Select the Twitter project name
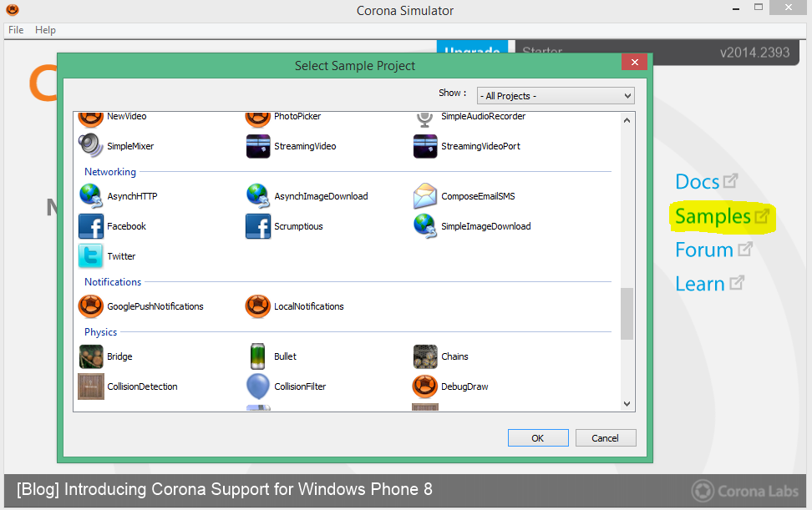This screenshot has width=812, height=510. pyautogui.click(x=121, y=256)
